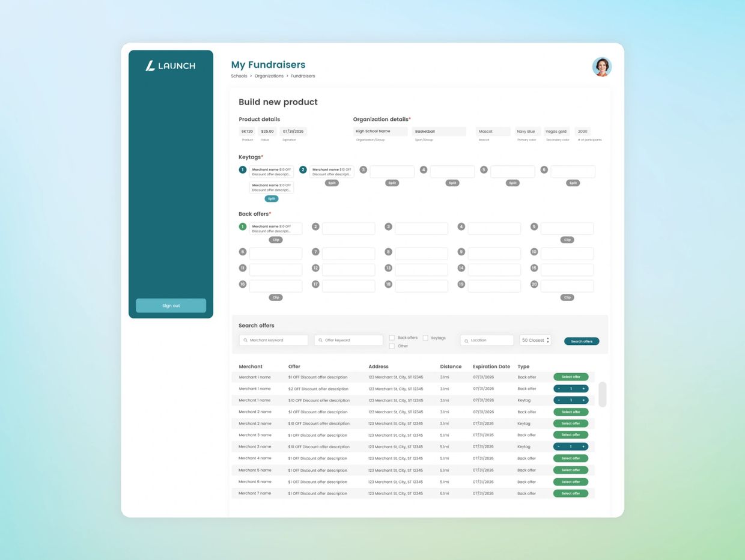Click the plus on Merchant 1 $2 OFF row
Screen dimensions: 745x560
[x=583, y=389]
